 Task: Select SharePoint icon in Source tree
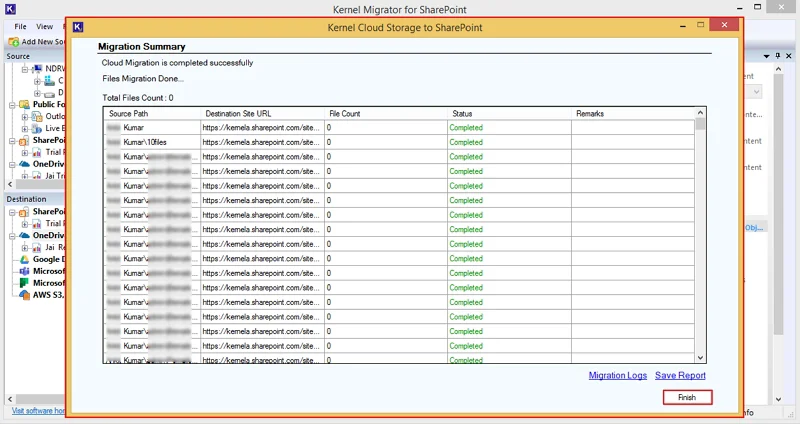(24, 141)
